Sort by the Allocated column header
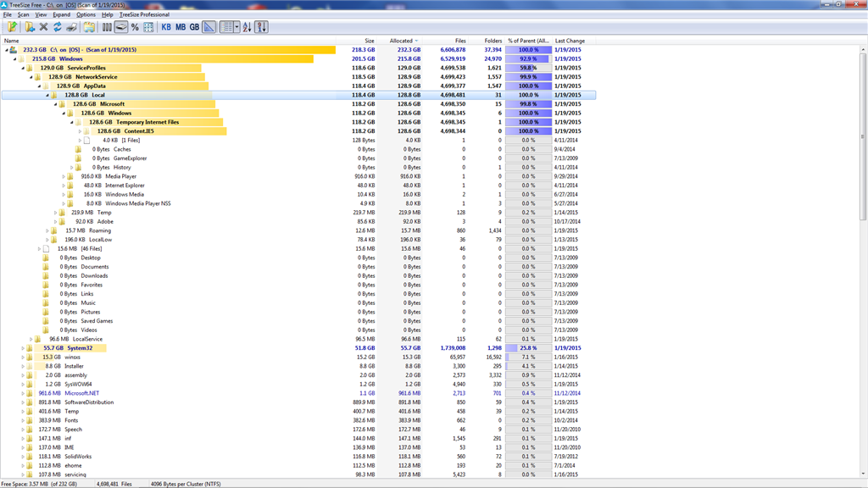This screenshot has height=488, width=868. pos(400,41)
